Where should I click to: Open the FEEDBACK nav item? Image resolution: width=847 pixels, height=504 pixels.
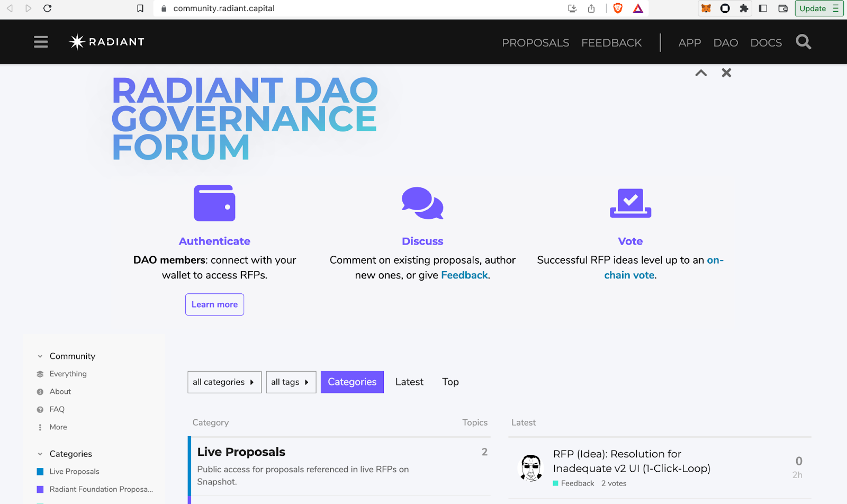[611, 42]
